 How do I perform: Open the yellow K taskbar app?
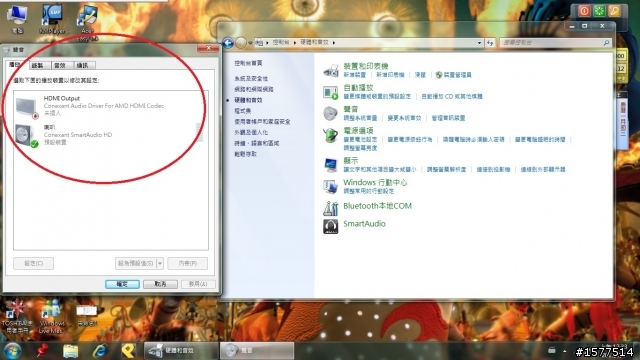pyautogui.click(x=128, y=351)
